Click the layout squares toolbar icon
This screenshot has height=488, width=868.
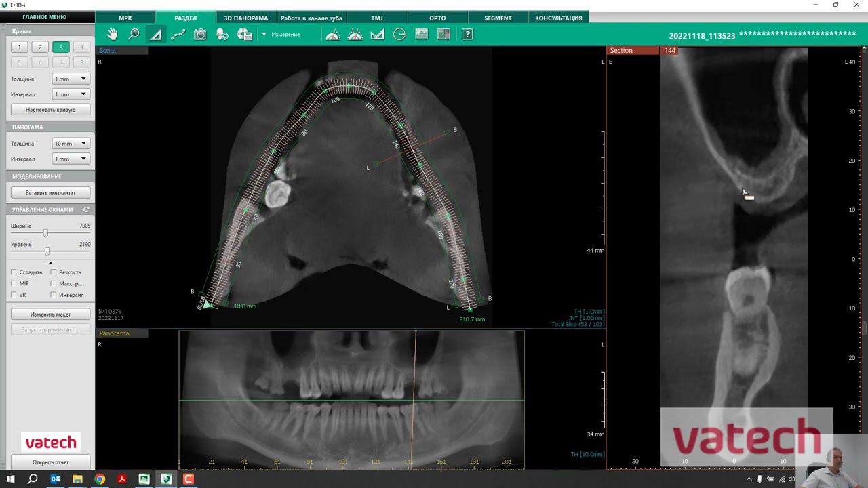(x=444, y=35)
